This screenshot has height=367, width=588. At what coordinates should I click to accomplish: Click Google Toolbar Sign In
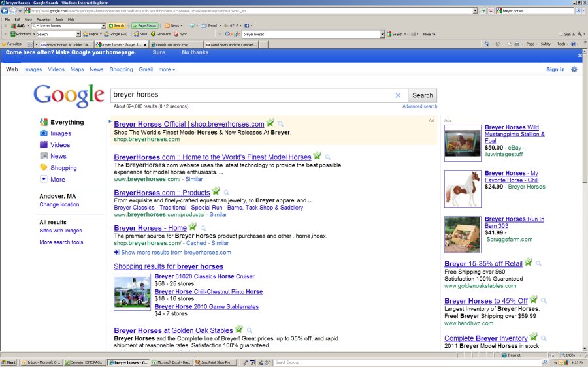pyautogui.click(x=567, y=34)
